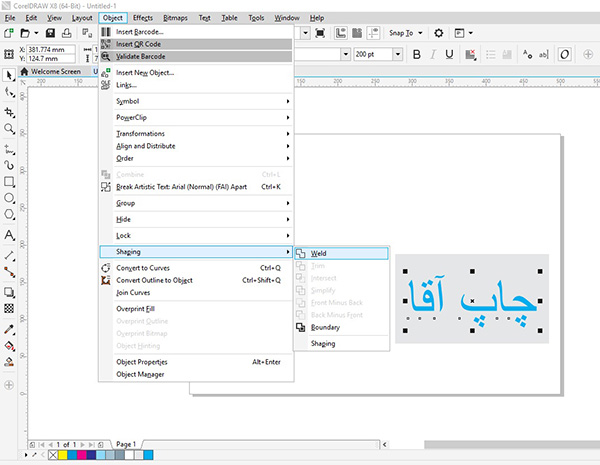Select the Connector tool
The width and height of the screenshot is (600, 465).
tap(9, 272)
